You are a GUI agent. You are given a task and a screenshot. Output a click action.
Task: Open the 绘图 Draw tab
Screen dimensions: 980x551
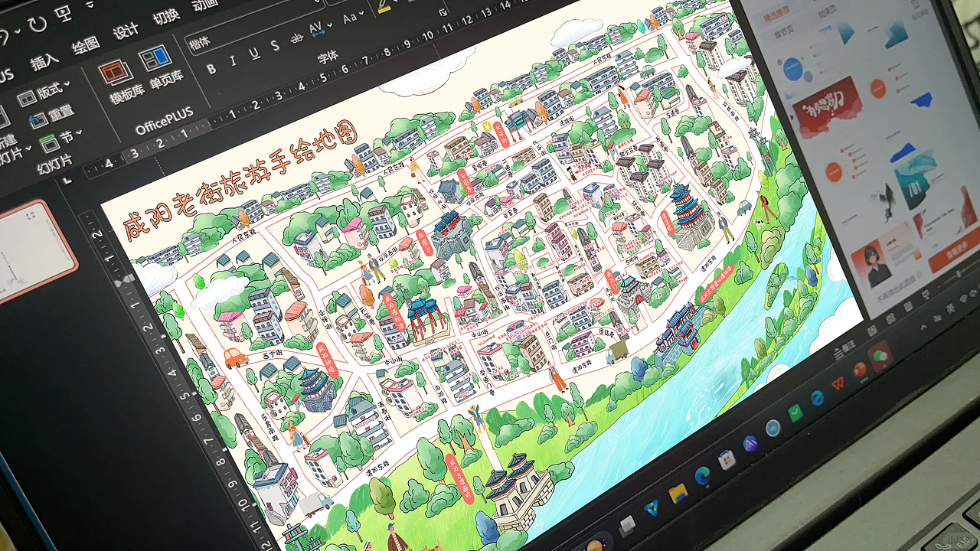pos(86,46)
